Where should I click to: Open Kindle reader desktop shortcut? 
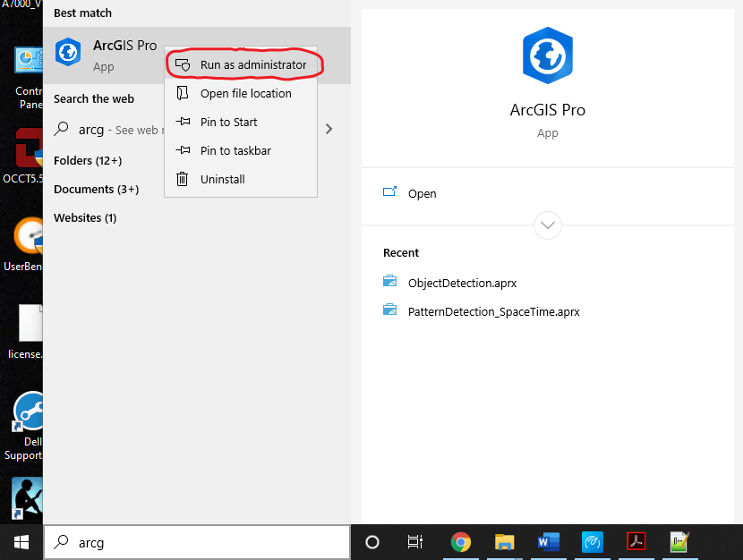coord(27,498)
